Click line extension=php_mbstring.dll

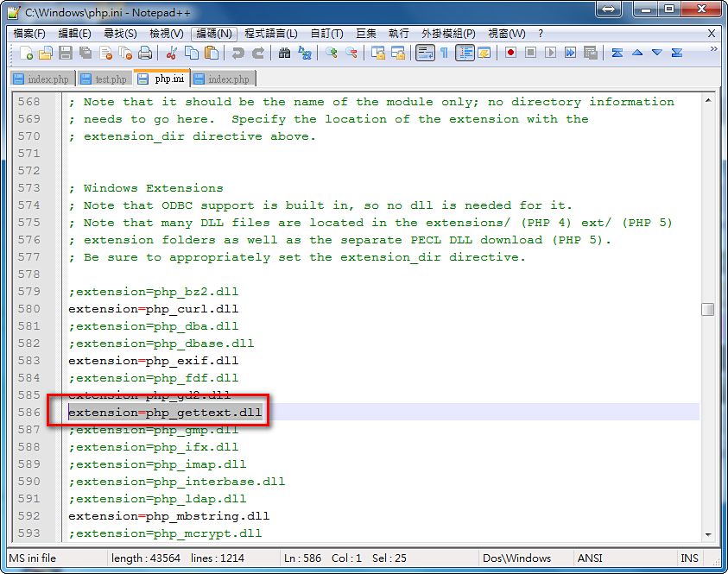coord(169,516)
